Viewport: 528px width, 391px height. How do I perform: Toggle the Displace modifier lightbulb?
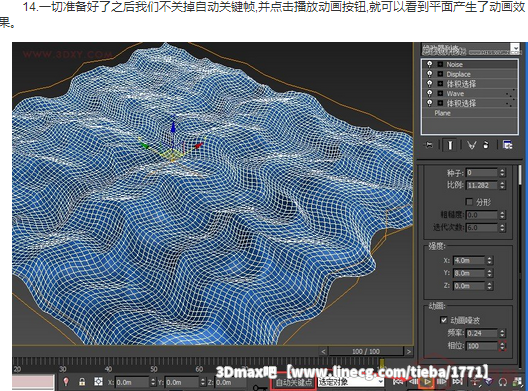430,74
